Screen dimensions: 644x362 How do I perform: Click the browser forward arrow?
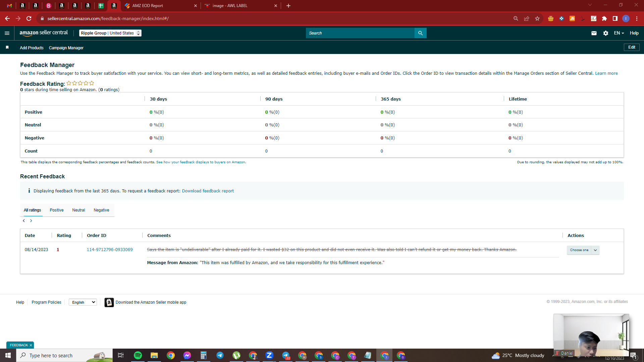click(18, 18)
